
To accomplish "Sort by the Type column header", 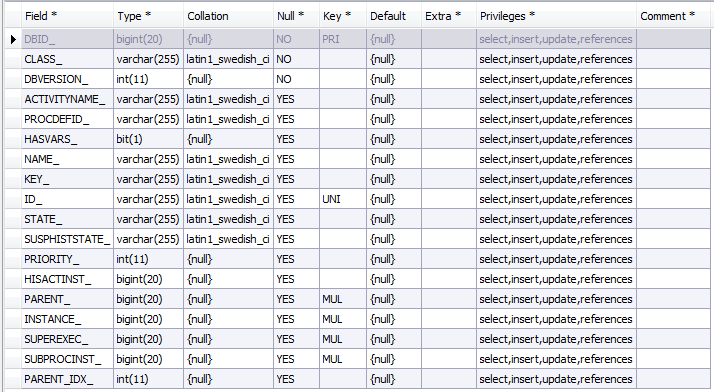I will click(148, 16).
